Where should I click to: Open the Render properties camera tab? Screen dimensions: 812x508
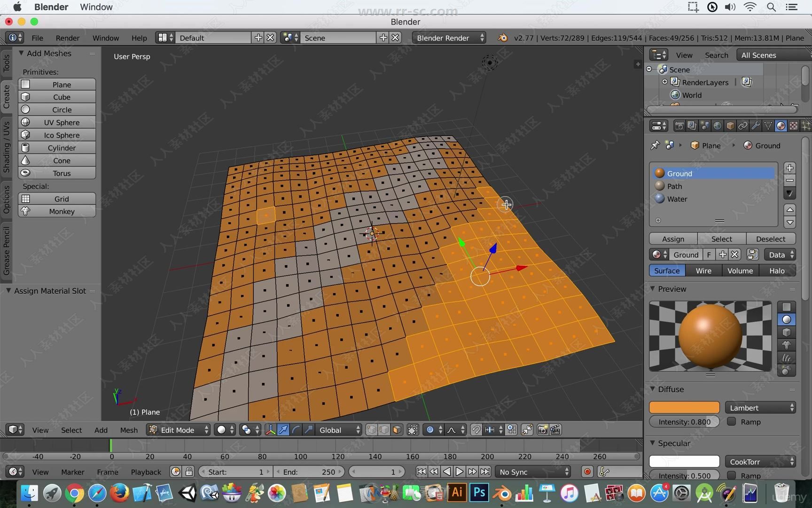pyautogui.click(x=679, y=126)
